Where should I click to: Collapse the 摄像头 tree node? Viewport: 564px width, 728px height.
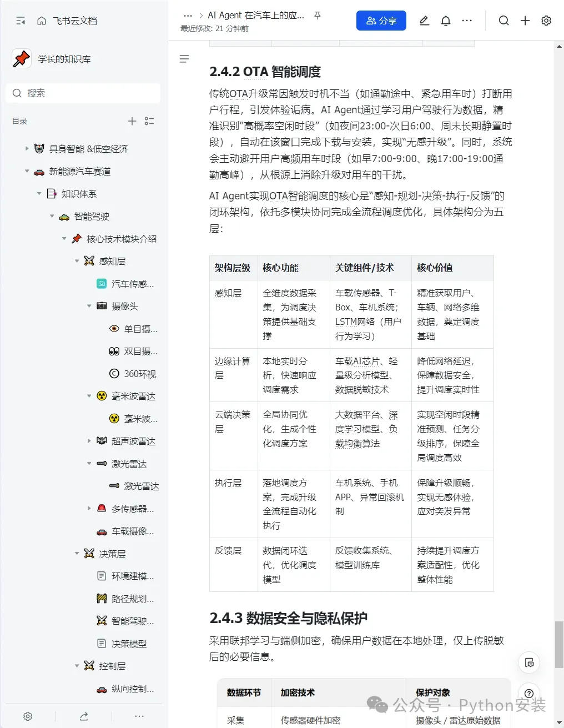(x=89, y=306)
